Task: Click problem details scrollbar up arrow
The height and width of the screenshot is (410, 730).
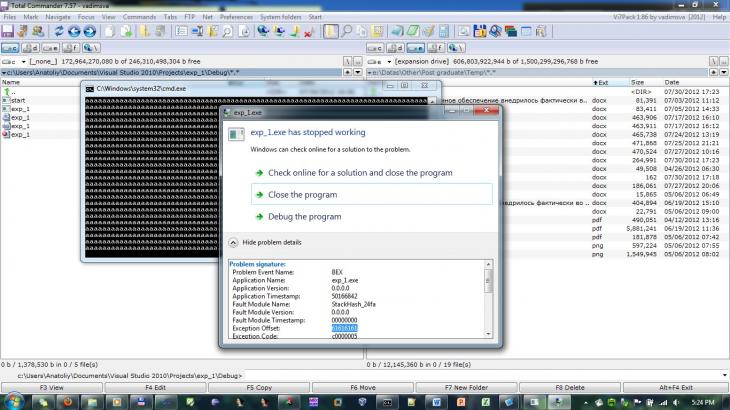Action: (x=488, y=264)
